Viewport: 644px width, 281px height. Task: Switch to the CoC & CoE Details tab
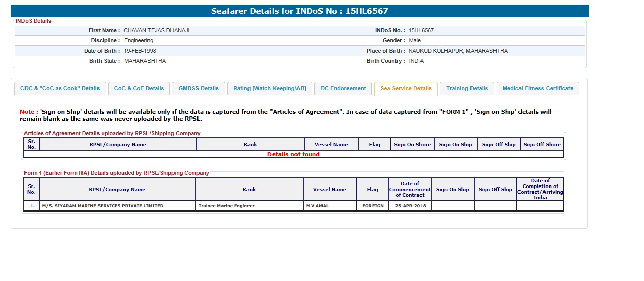click(x=139, y=88)
